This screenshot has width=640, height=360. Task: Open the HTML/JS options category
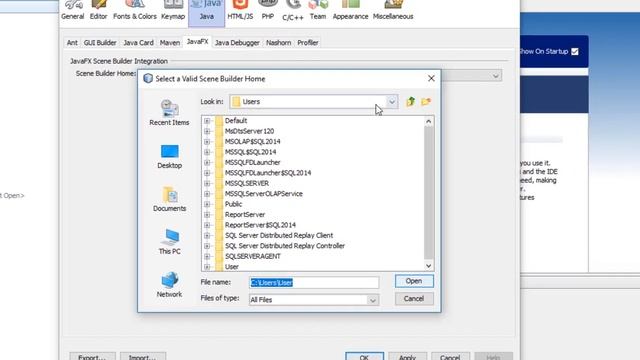point(240,11)
